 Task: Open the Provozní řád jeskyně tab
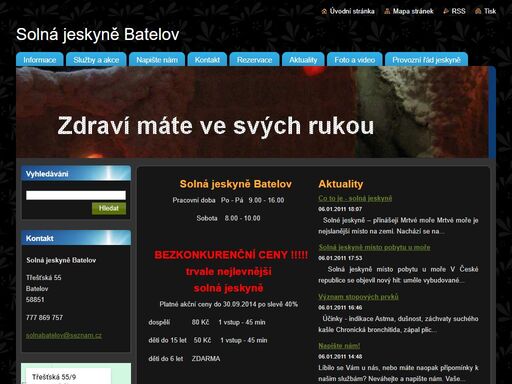click(x=426, y=60)
